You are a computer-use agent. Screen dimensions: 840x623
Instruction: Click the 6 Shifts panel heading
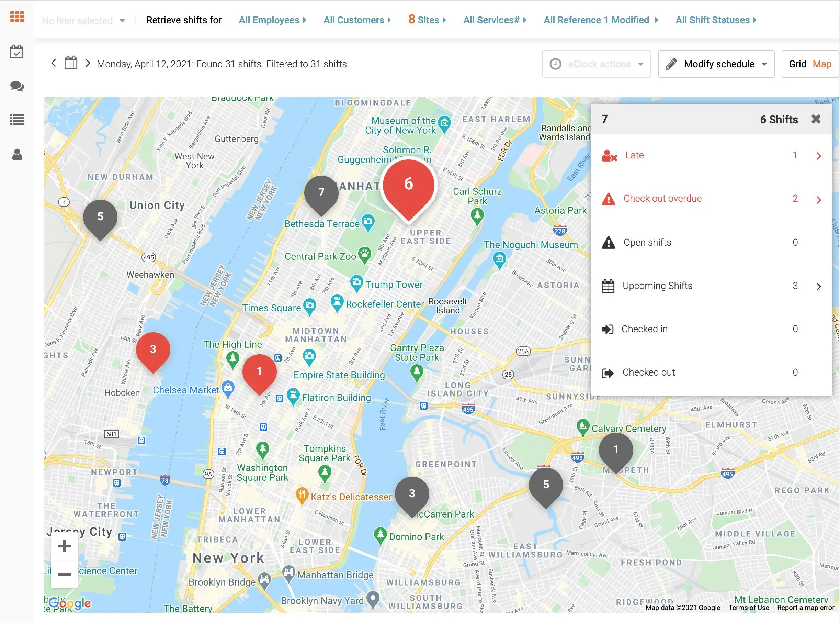779,120
